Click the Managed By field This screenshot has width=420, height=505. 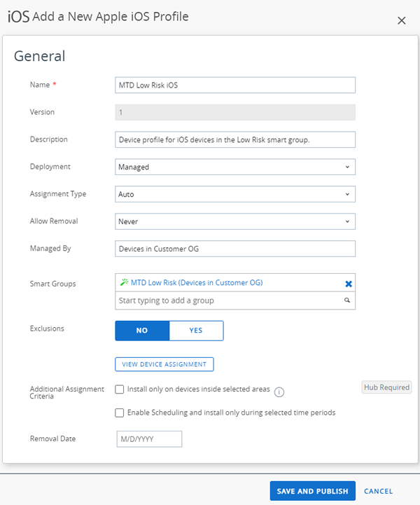point(235,249)
